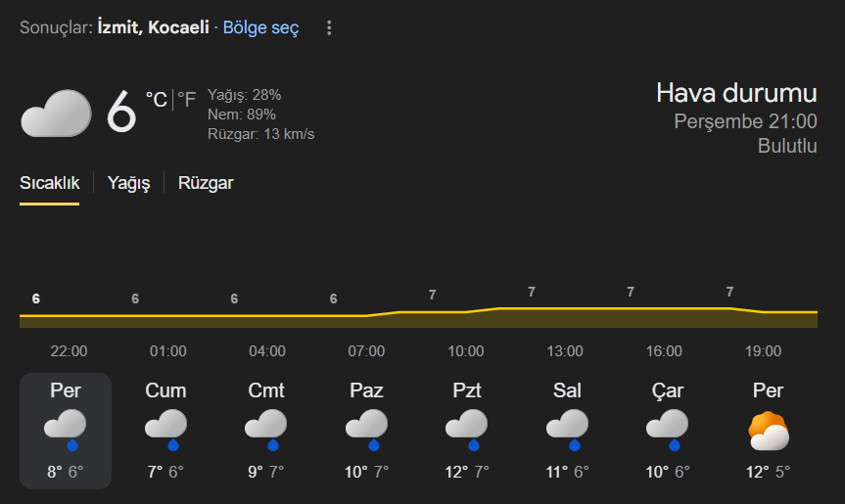Click Cumartesi rain cloud forecast icon
This screenshot has height=504, width=845.
pyautogui.click(x=265, y=429)
